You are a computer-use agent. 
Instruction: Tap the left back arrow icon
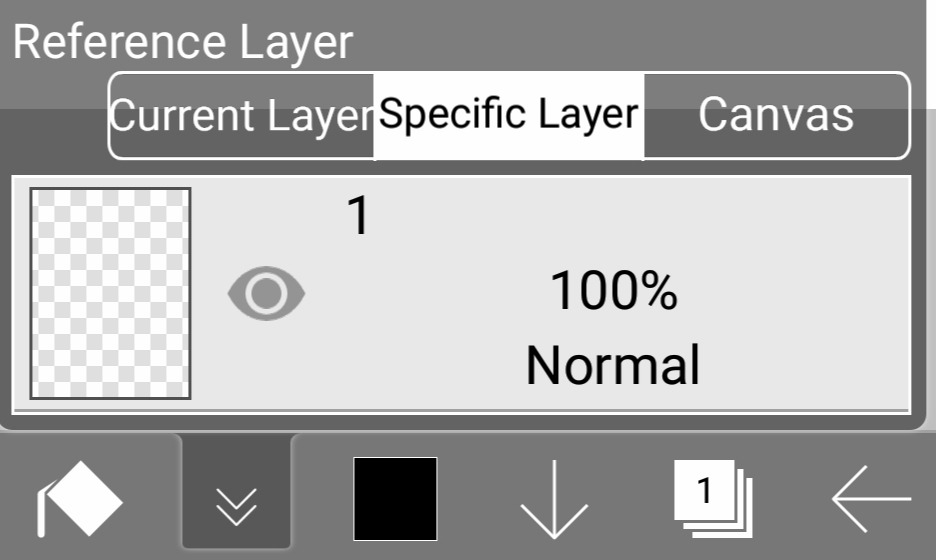pyautogui.click(x=871, y=498)
